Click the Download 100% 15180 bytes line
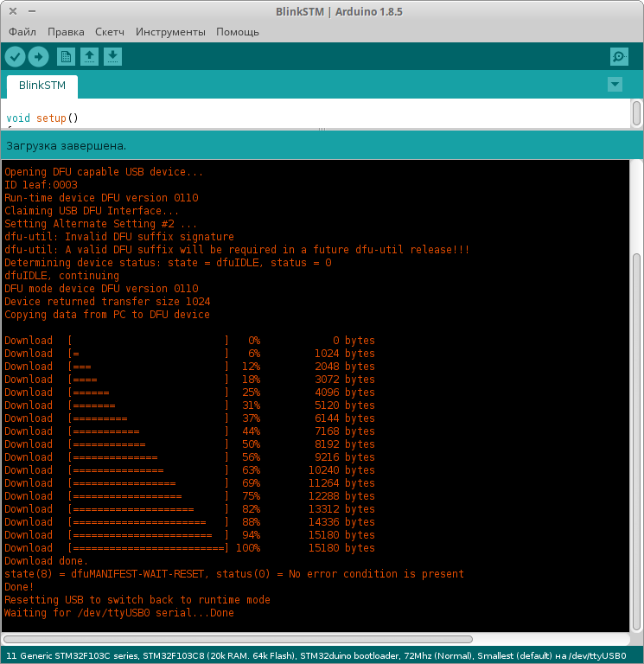644x664 pixels. click(189, 548)
